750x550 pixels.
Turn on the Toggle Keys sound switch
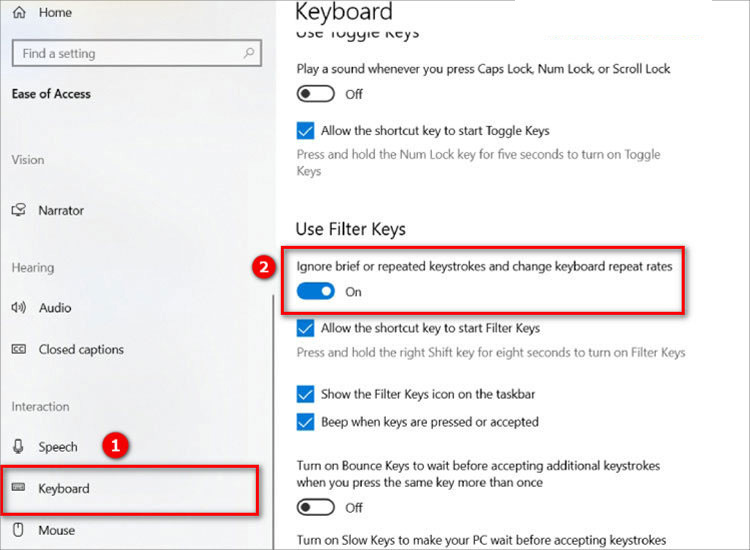(x=315, y=94)
